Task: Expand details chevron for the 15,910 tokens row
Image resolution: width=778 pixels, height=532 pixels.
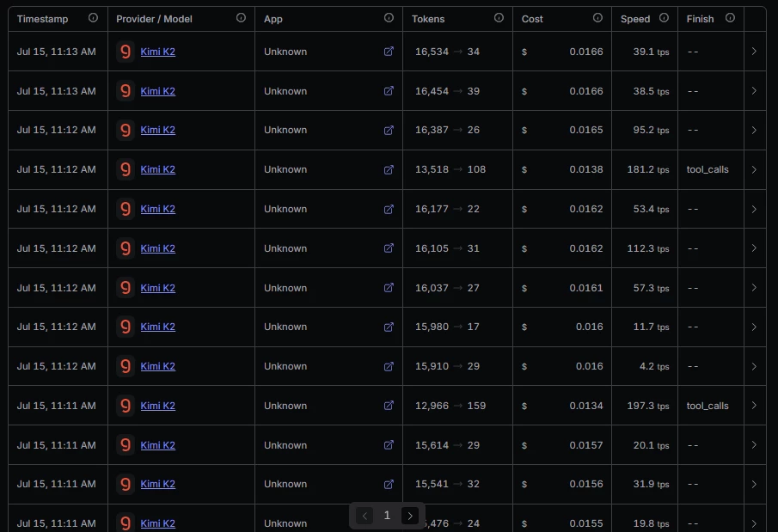Action: click(754, 366)
